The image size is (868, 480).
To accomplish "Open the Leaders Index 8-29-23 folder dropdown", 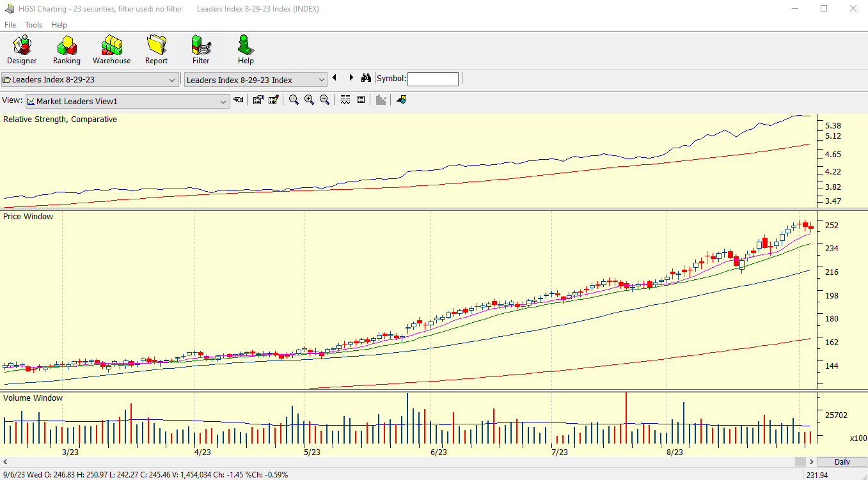I will (90, 80).
